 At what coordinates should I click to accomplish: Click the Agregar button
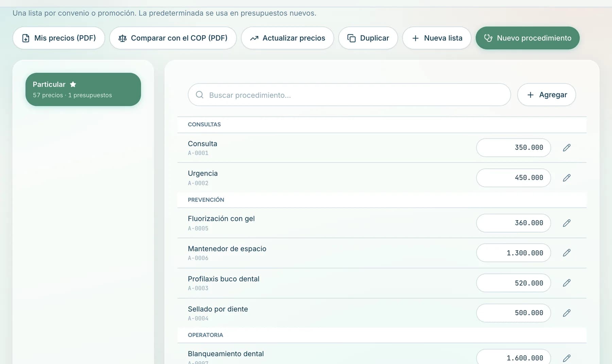tap(546, 95)
